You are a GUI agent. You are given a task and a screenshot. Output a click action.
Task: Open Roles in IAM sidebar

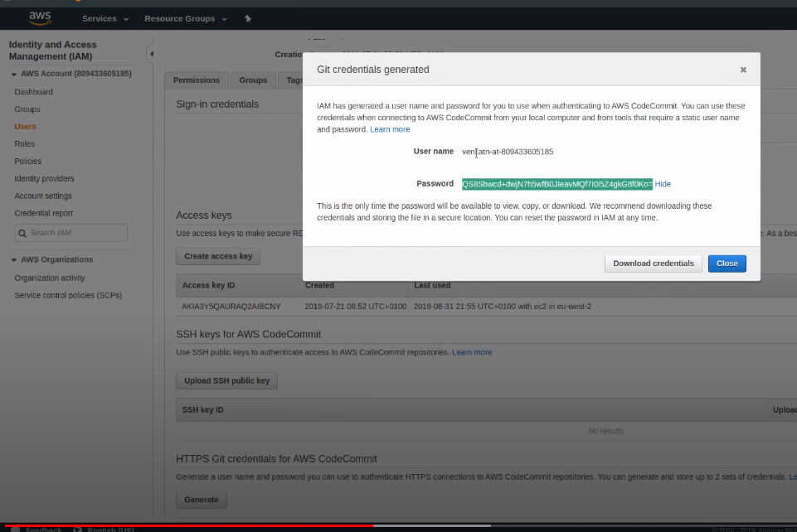click(x=24, y=143)
